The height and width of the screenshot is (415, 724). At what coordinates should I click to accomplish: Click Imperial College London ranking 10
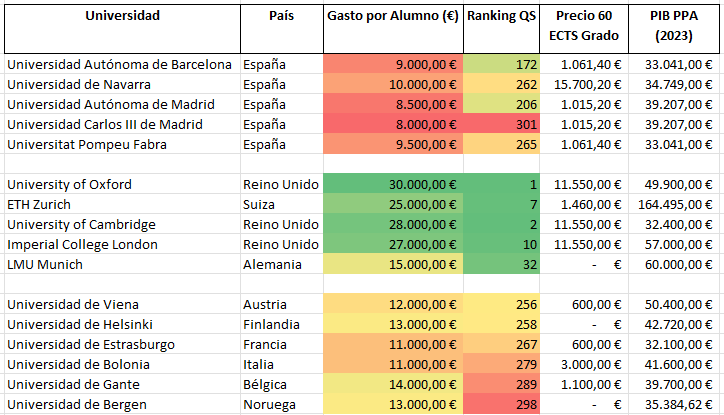(501, 244)
